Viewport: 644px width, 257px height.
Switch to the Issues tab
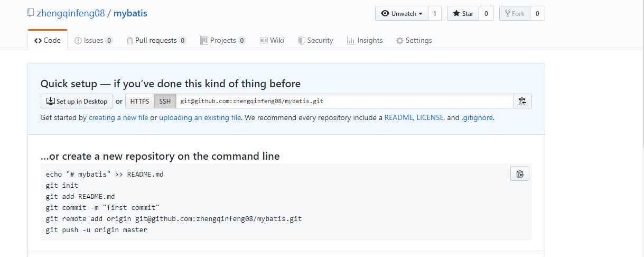tap(94, 40)
